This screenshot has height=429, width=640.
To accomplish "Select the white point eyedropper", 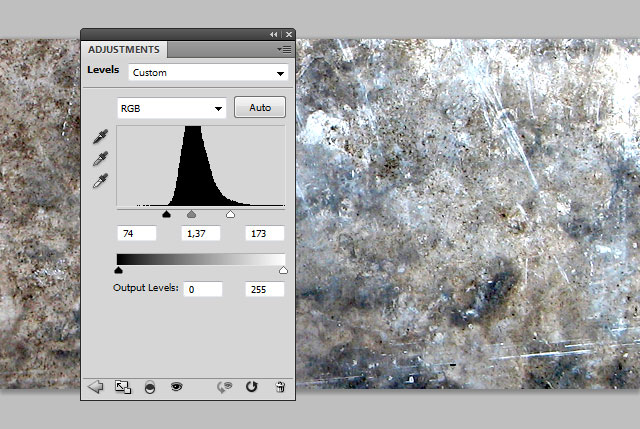I will point(100,180).
